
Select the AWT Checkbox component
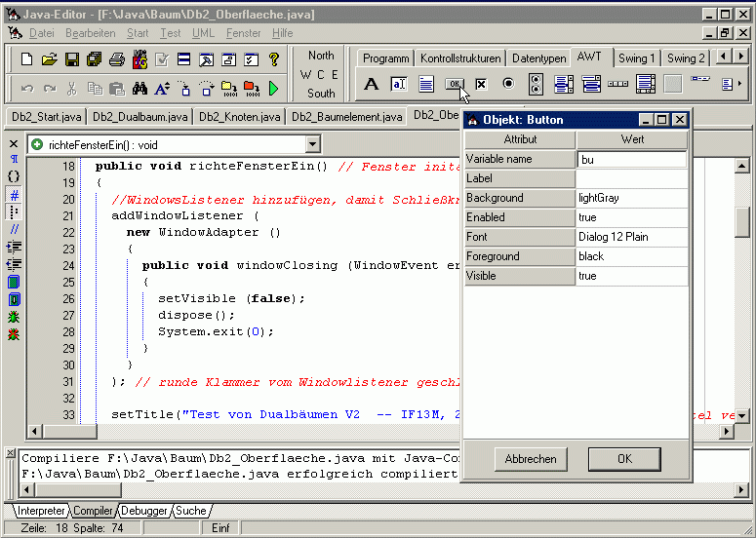(x=481, y=84)
